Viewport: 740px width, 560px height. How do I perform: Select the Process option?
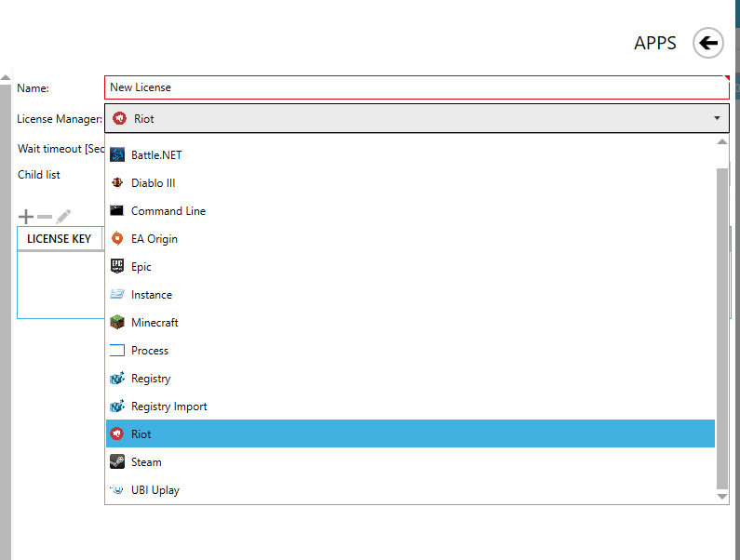(410, 350)
